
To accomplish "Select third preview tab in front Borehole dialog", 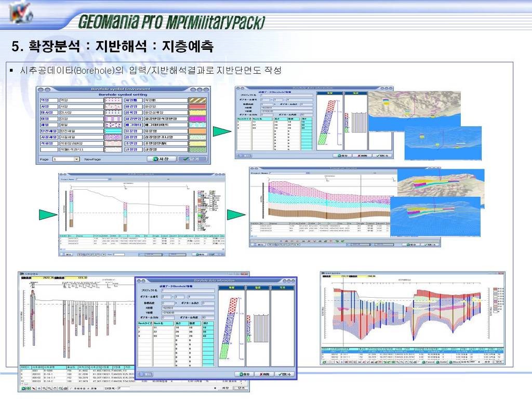I will click(x=282, y=288).
